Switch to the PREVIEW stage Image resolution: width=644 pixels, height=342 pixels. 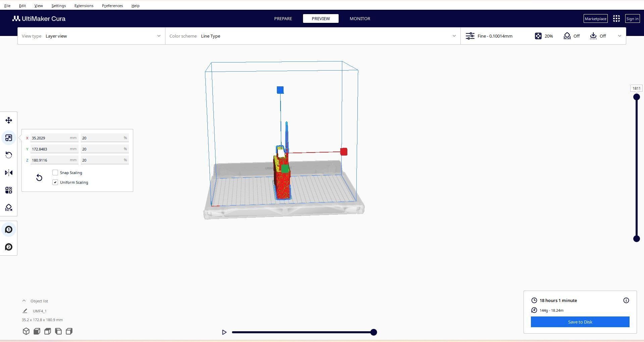(320, 18)
